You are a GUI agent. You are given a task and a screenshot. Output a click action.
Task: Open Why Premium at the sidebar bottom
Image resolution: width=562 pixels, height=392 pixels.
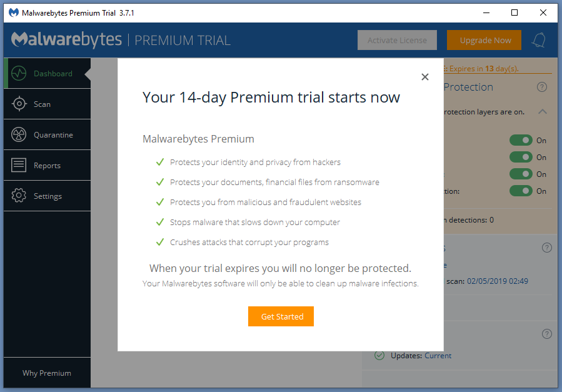[47, 373]
